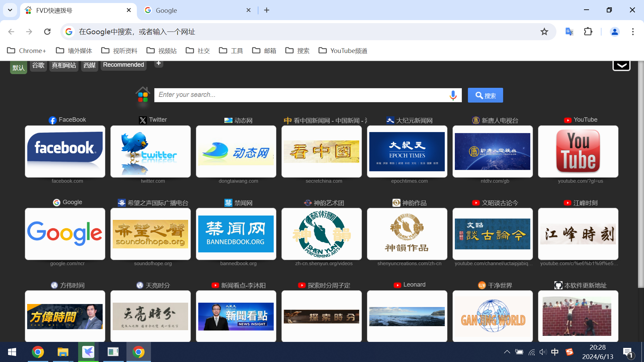Open the 墙外媒体 bookmark folder
The image size is (644, 362).
click(74, 51)
